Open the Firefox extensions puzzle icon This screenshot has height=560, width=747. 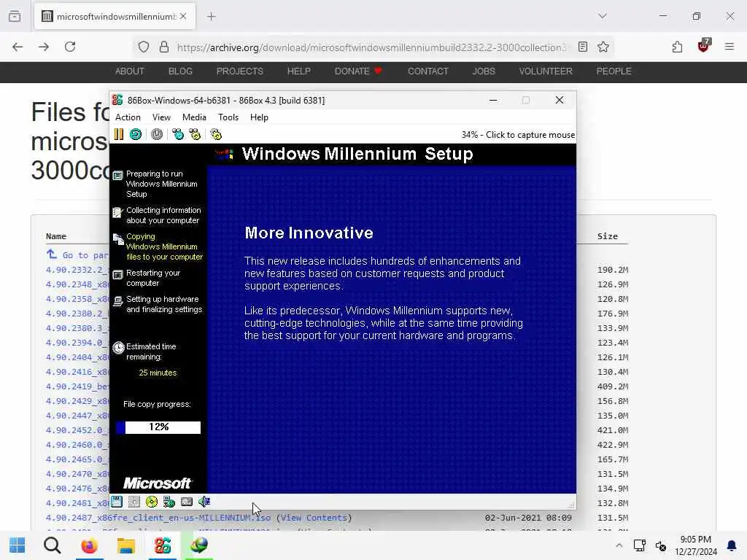(x=678, y=47)
